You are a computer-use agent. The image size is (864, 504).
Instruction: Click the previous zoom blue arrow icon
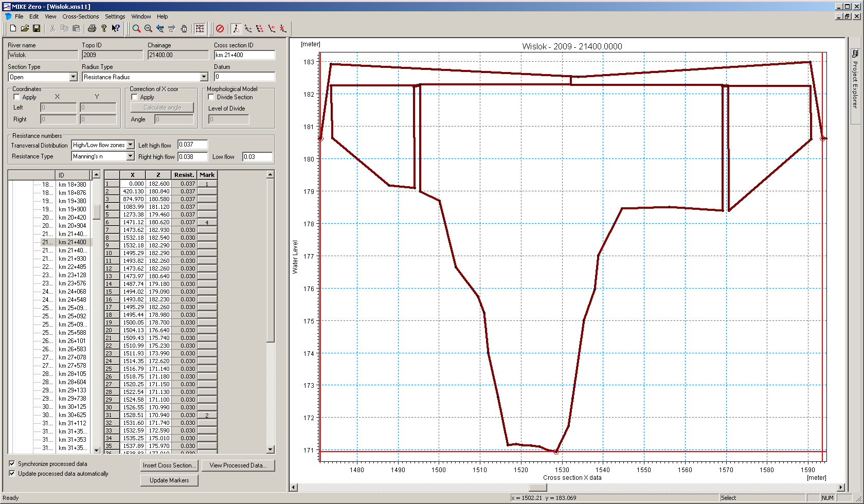(160, 29)
